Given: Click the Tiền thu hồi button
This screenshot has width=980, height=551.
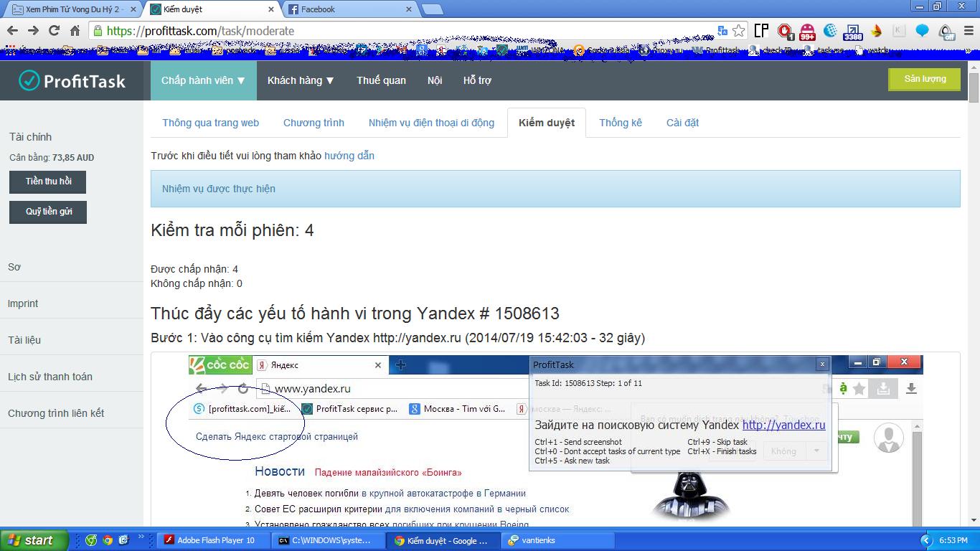Looking at the screenshot, I should point(48,182).
